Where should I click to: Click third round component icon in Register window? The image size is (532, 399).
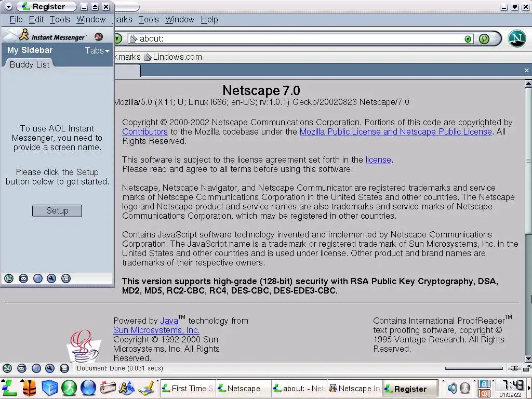click(37, 278)
